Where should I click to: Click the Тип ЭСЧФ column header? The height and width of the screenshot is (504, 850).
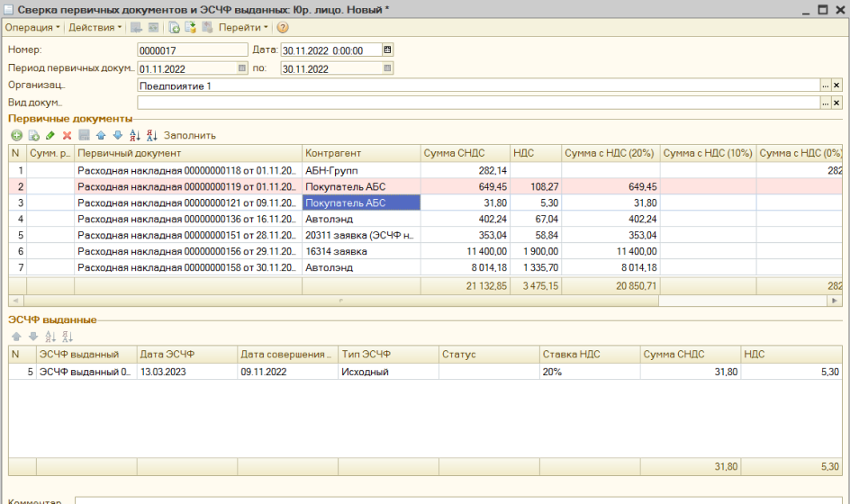click(388, 355)
